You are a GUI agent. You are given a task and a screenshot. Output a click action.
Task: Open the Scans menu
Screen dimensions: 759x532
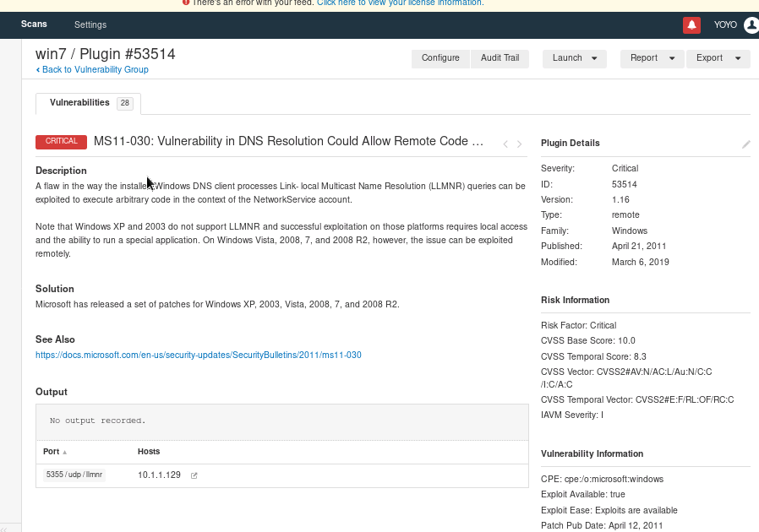[34, 24]
